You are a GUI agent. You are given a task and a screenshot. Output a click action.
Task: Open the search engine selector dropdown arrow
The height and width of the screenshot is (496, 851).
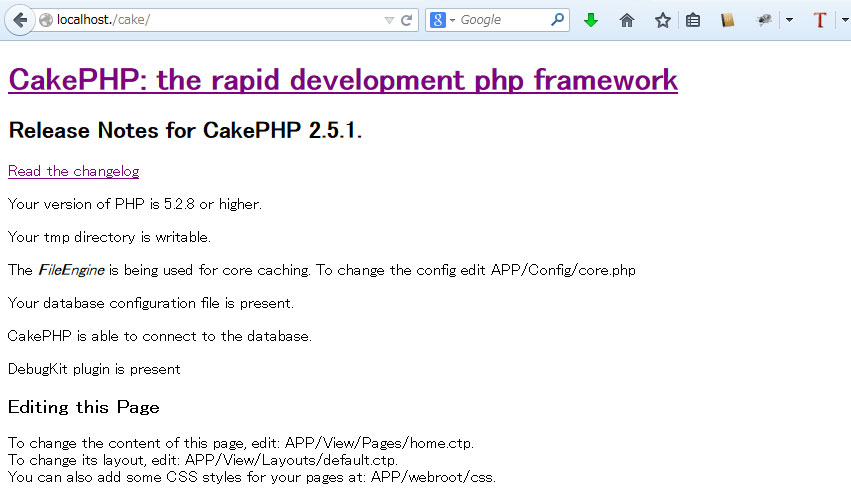point(452,20)
